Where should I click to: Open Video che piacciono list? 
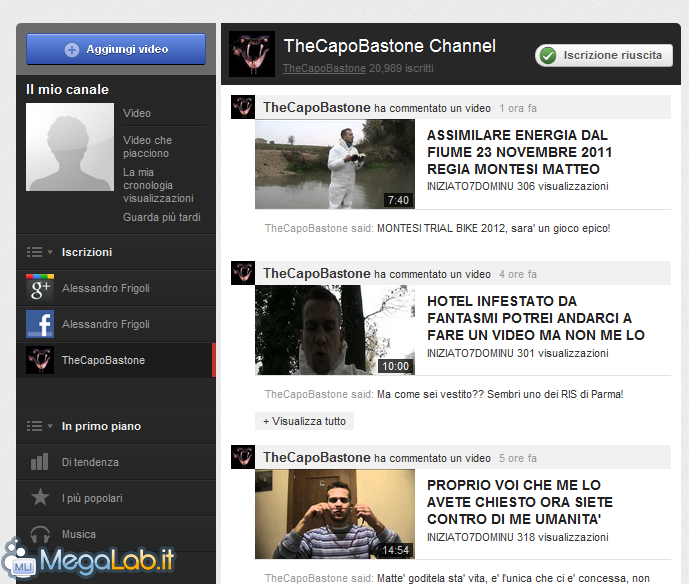click(148, 147)
